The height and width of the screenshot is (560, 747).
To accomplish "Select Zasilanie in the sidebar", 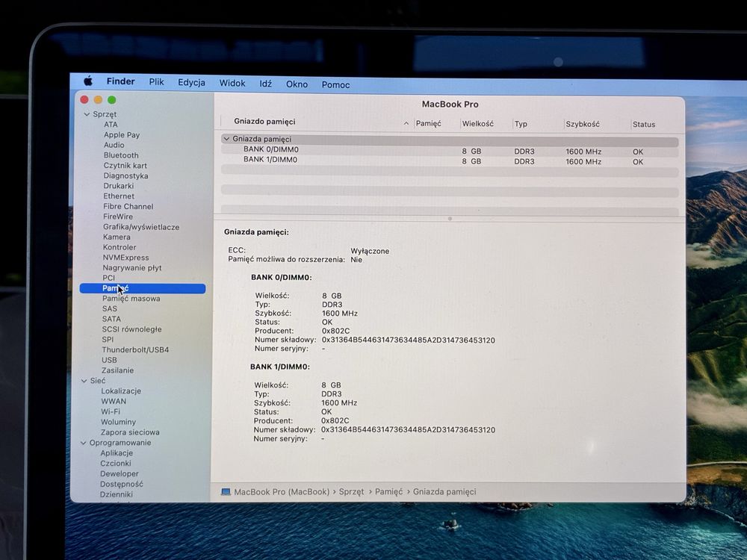I will (117, 370).
